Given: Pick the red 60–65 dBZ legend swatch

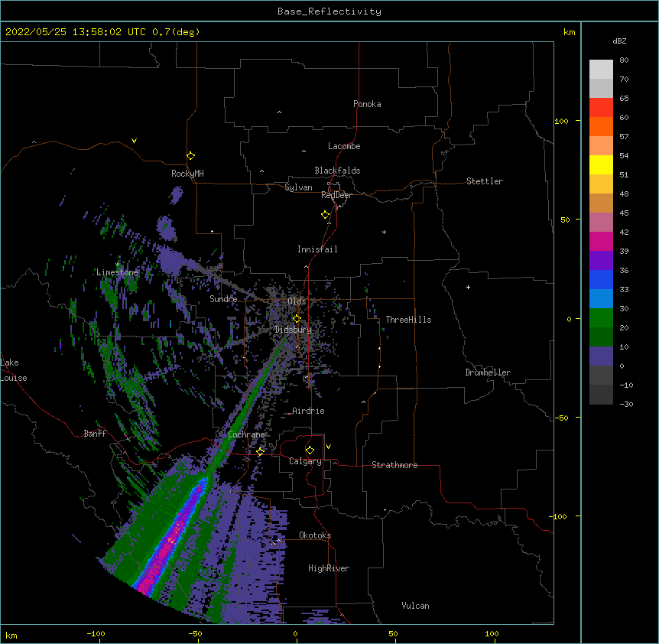Looking at the screenshot, I should [x=601, y=107].
